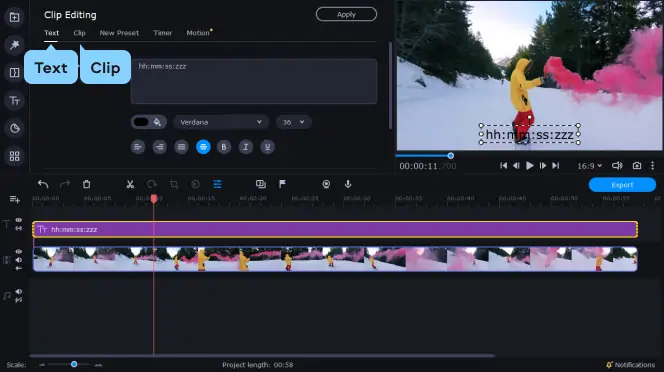Open the Clip properties icon highlighted blue
Viewport: 664px width, 372px height.
point(217,184)
